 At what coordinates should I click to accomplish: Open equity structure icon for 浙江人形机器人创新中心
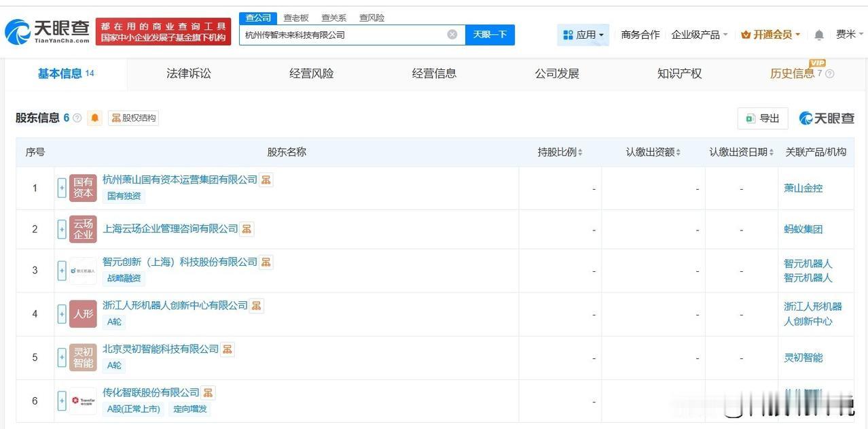(x=256, y=305)
